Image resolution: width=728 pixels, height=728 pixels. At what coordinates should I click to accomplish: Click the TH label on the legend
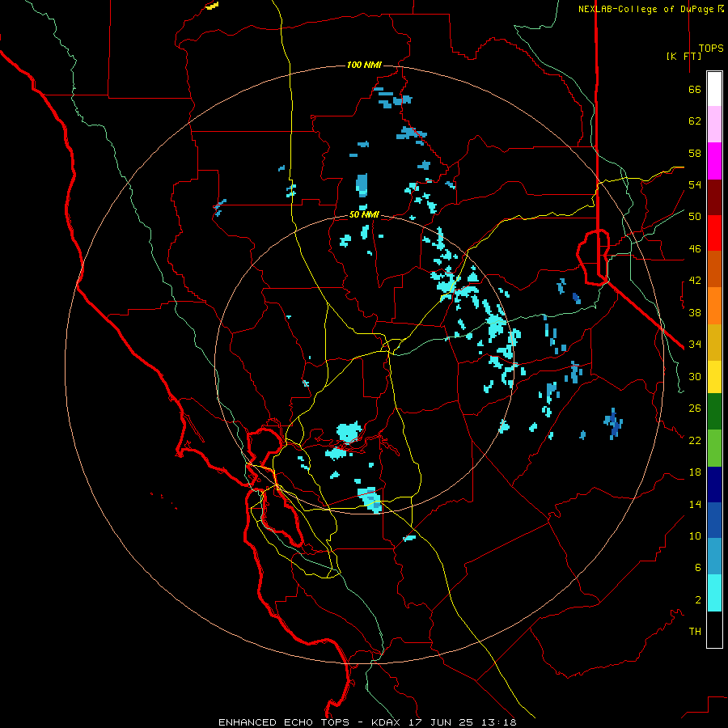pos(695,631)
